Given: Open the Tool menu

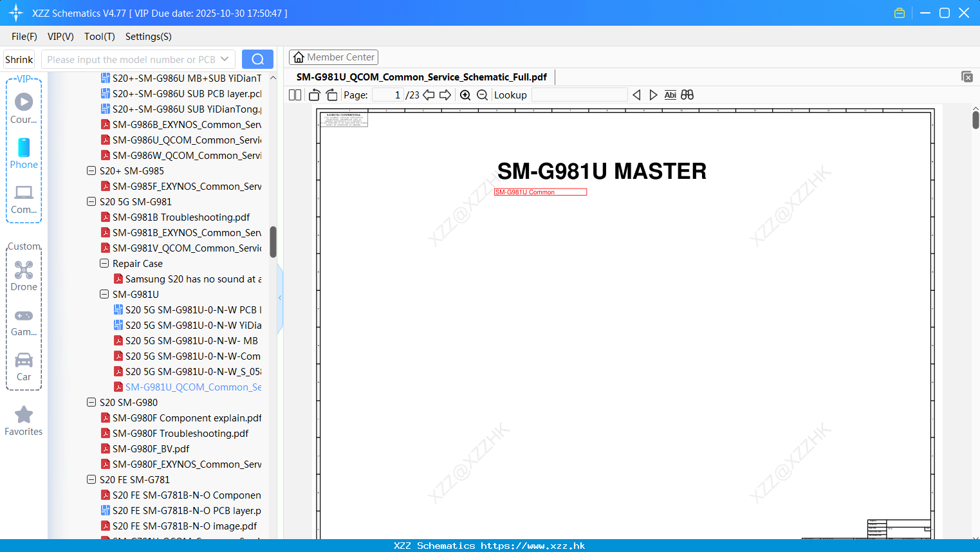Looking at the screenshot, I should [99, 37].
